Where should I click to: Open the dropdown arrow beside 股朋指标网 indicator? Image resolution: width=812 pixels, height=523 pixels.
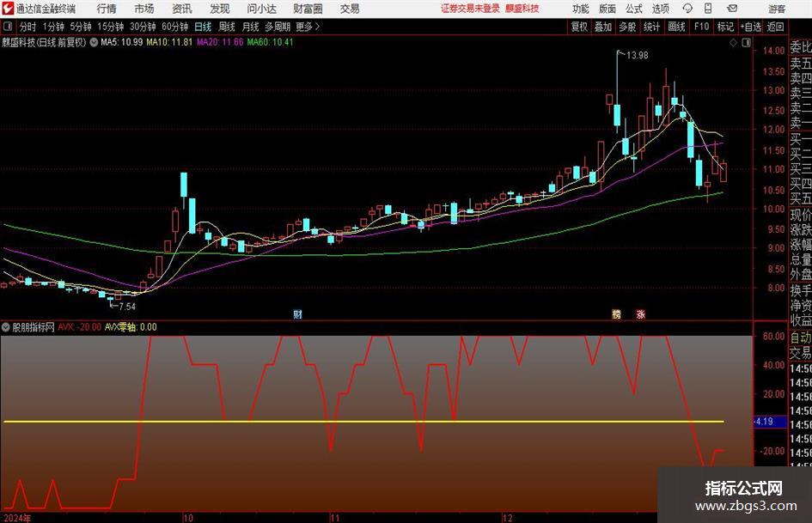point(6,327)
